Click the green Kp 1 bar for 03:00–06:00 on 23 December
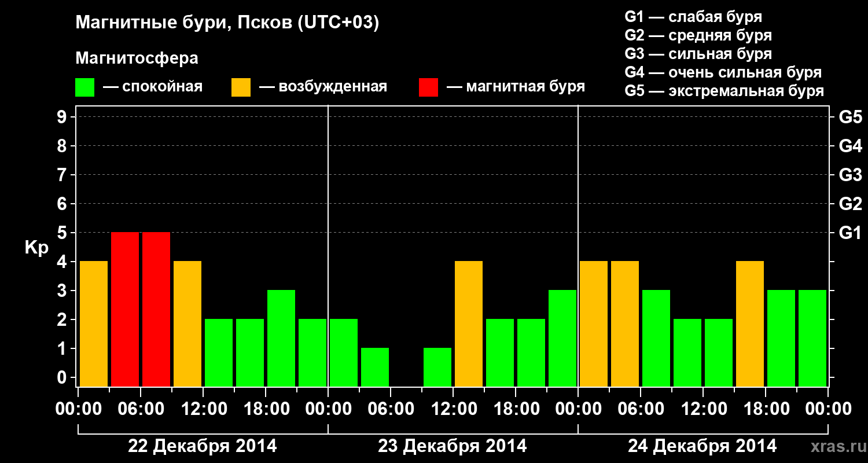Screen dimensions: 868x463 [375, 368]
